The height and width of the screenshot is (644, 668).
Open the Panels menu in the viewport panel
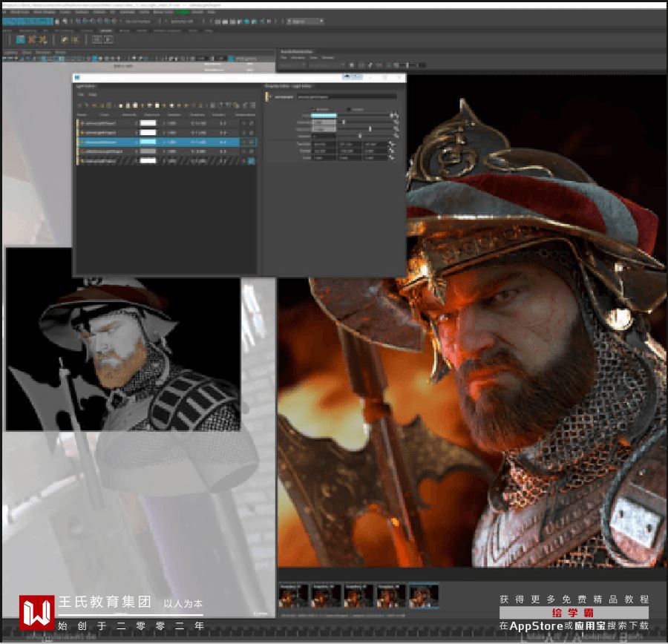tap(60, 52)
